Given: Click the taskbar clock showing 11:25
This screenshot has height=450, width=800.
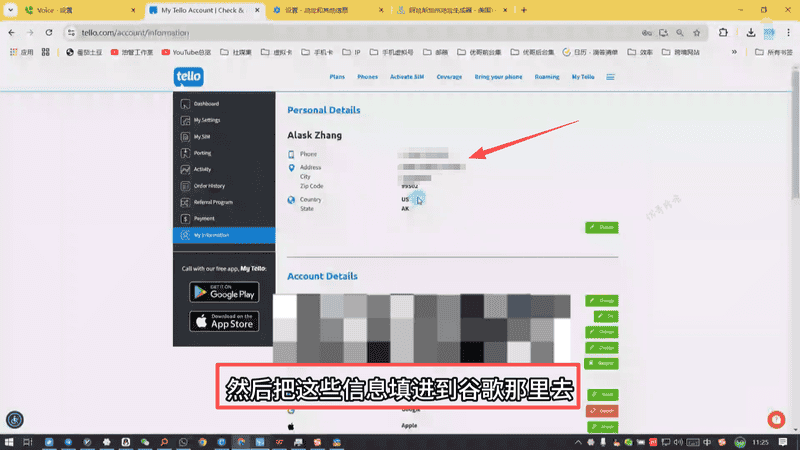Looking at the screenshot, I should click(x=760, y=442).
